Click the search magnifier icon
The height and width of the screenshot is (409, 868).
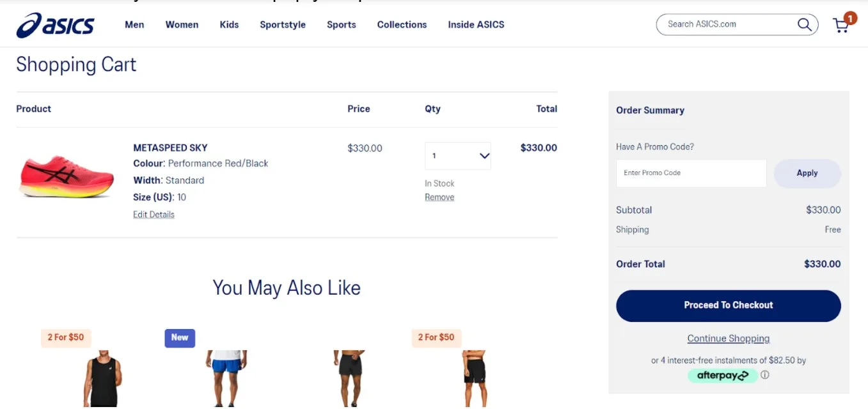[x=804, y=24]
